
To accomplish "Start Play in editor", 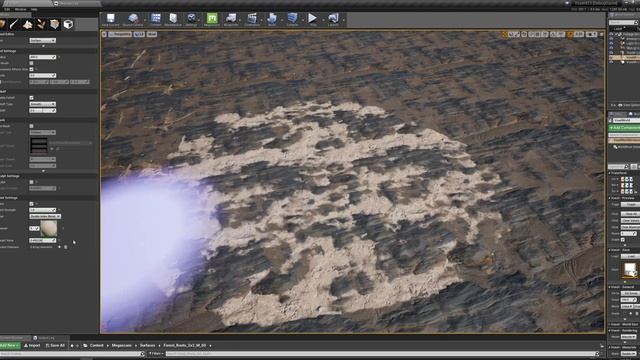I will point(312,20).
